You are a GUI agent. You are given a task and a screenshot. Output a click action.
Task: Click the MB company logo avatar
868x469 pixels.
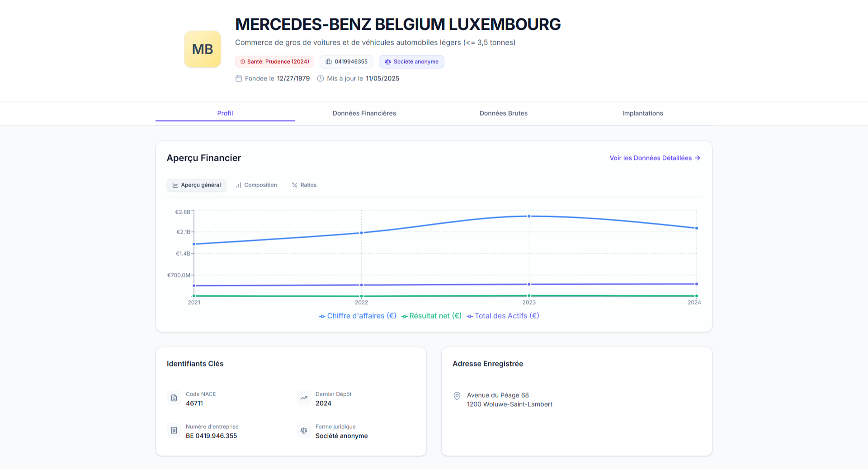tap(202, 49)
